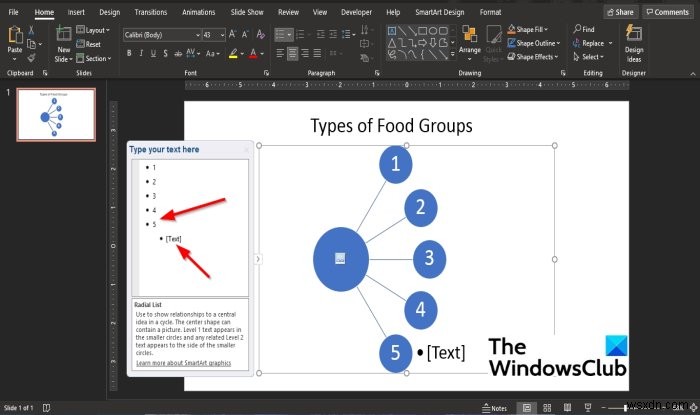The width and height of the screenshot is (700, 415).
Task: Click Increase List Level icon
Action: [333, 34]
